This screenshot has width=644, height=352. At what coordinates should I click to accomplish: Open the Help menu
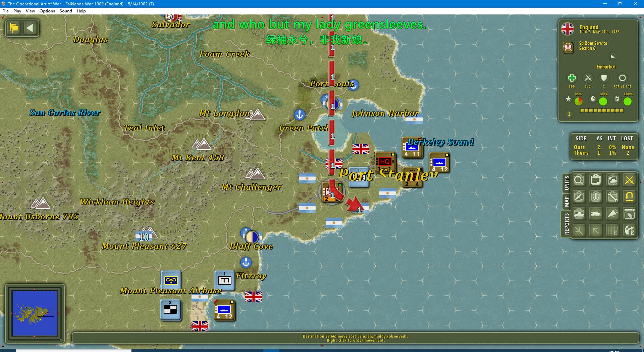click(81, 11)
